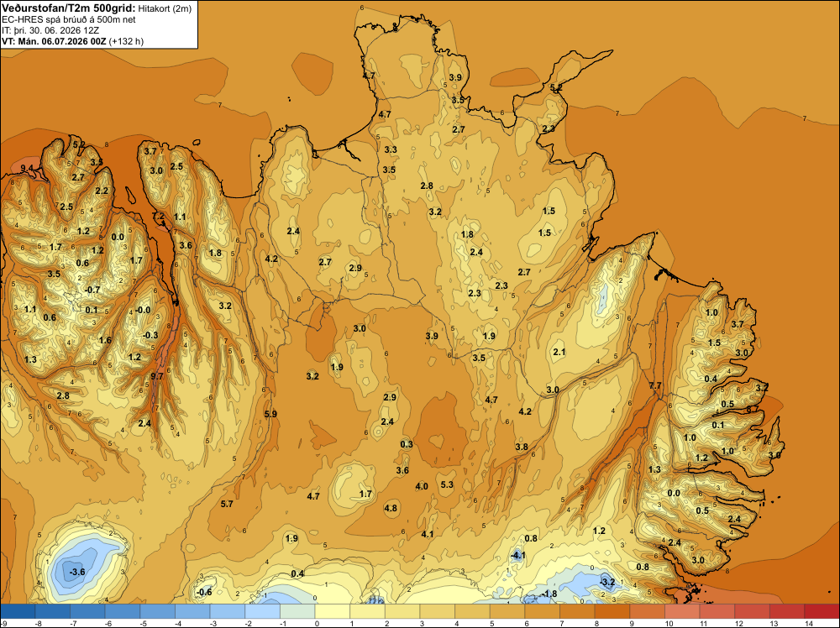The image size is (840, 628).
Task: Click the 5.7 temperature value
Action: pos(227,504)
